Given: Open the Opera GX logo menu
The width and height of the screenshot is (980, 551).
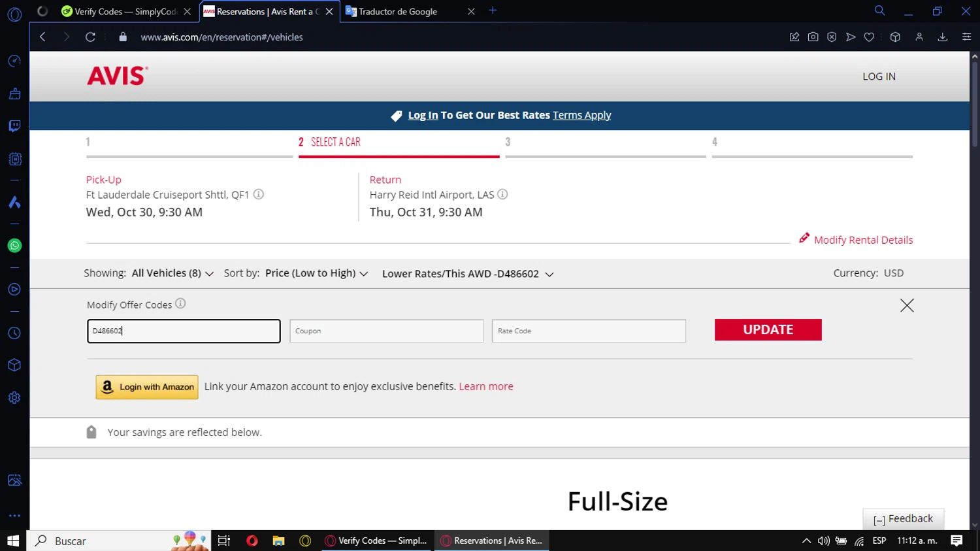Looking at the screenshot, I should pos(14,14).
